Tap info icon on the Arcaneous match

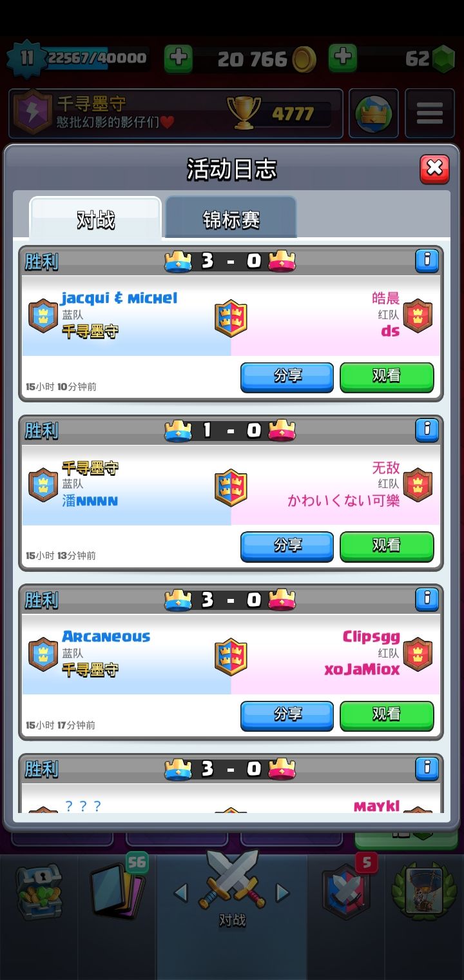pos(427,599)
